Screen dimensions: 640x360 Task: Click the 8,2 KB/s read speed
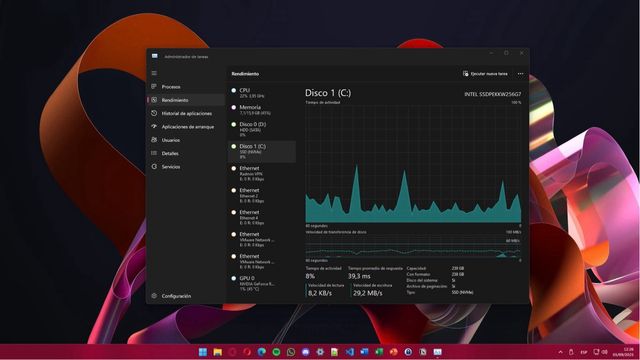(x=320, y=293)
